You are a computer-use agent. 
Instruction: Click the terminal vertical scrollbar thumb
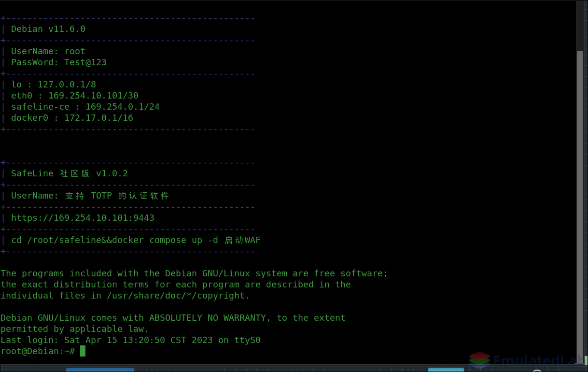tap(579, 206)
